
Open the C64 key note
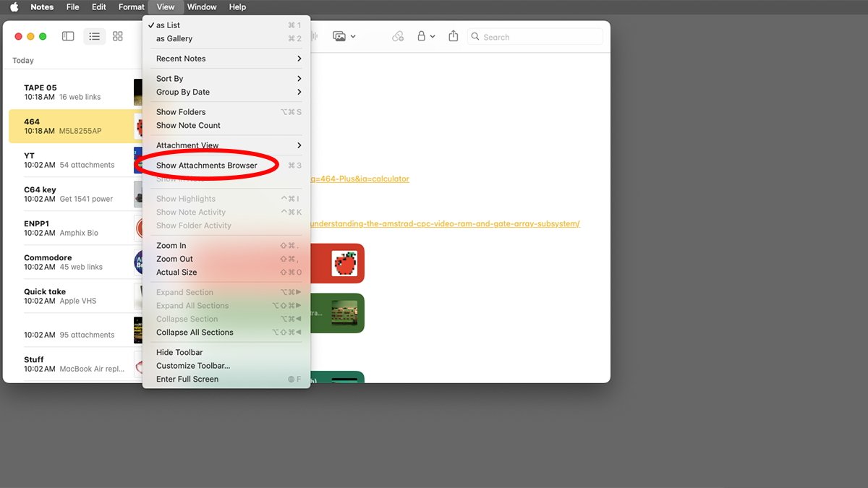tap(75, 194)
